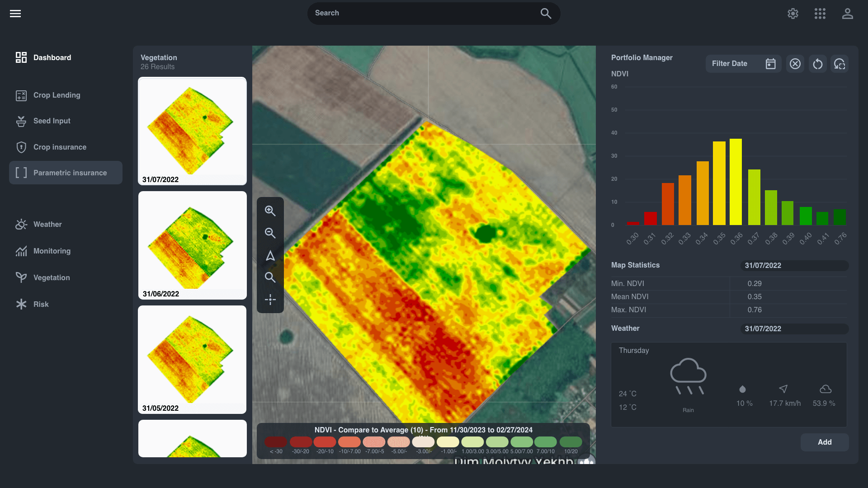This screenshot has height=488, width=868.
Task: Open the Filter Date calendar picker
Action: 771,63
